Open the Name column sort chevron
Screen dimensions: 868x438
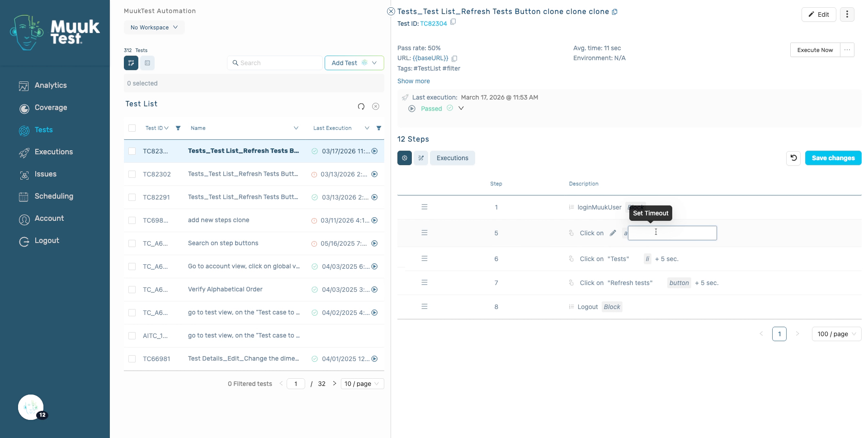click(296, 128)
